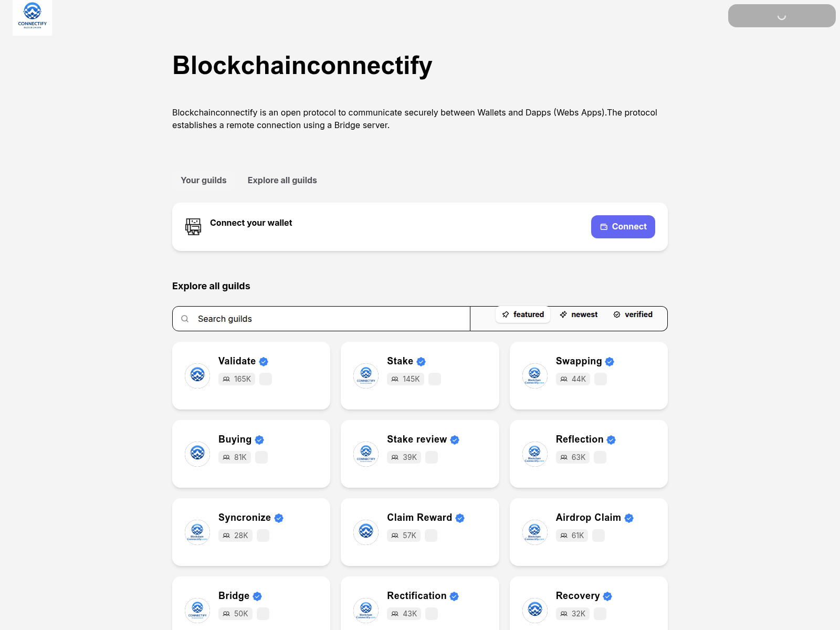Click the members icon on the Stake card

click(394, 379)
